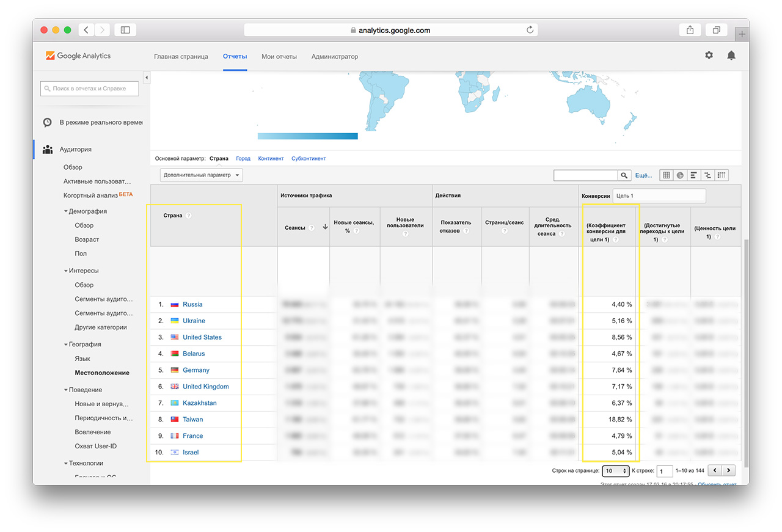Select the performance bar view icon

(x=694, y=175)
